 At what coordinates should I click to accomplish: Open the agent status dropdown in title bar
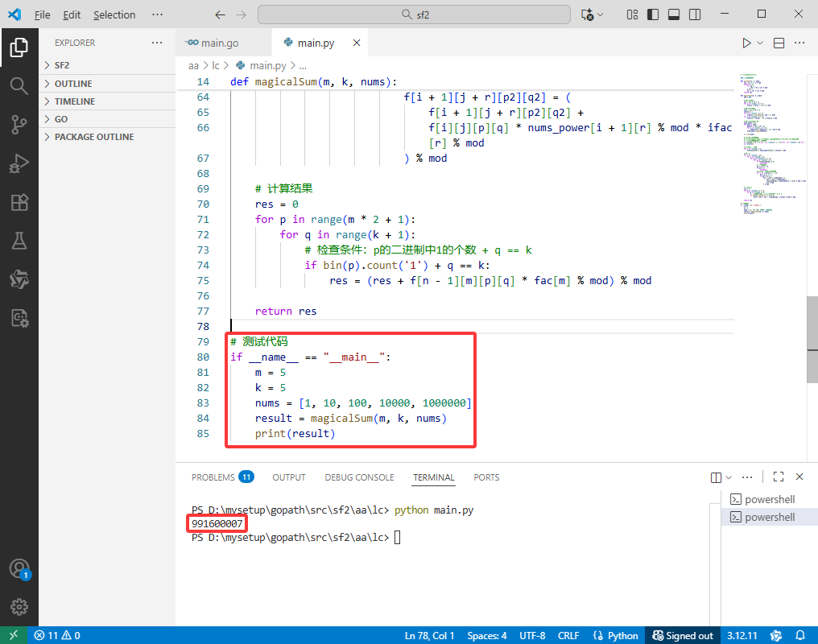click(593, 14)
